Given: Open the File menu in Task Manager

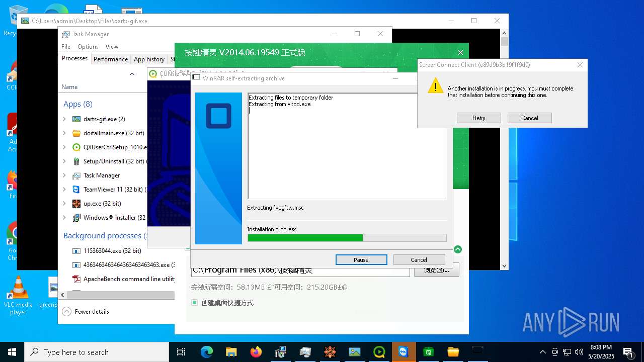Looking at the screenshot, I should tap(66, 47).
